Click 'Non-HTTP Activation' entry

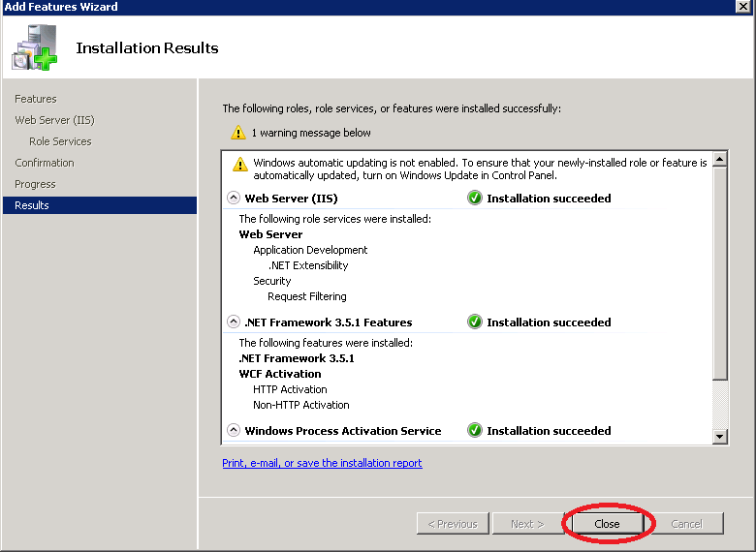(x=300, y=405)
